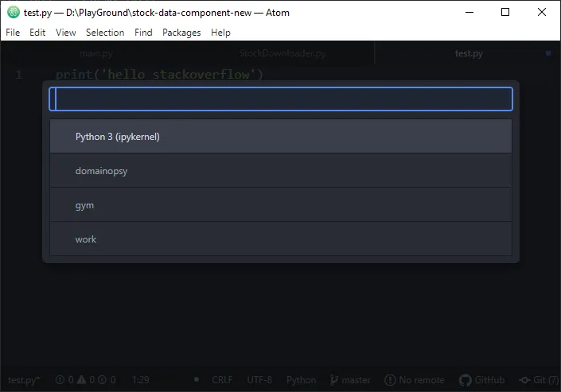
Task: Click line 1 code in editor
Action: [160, 75]
